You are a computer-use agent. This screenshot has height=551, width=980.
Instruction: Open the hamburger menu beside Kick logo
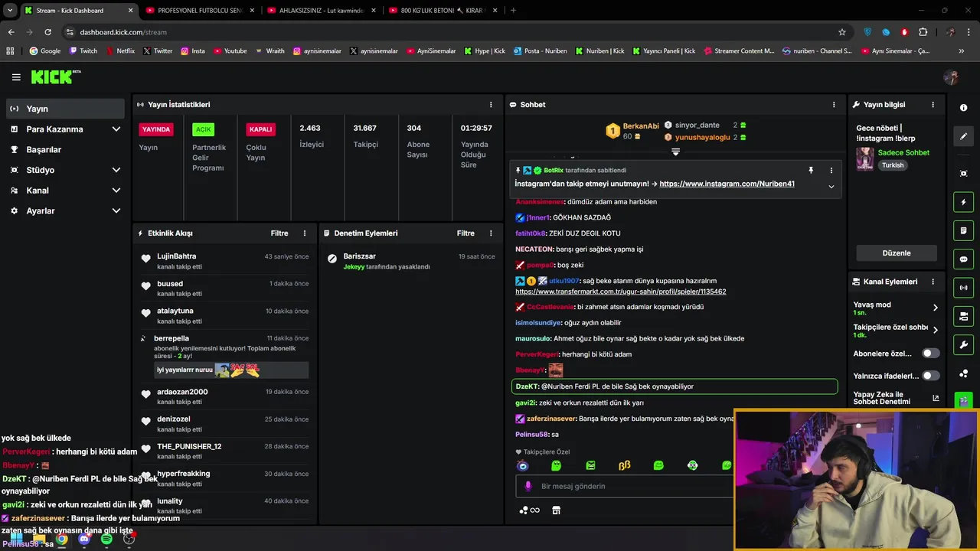[16, 77]
